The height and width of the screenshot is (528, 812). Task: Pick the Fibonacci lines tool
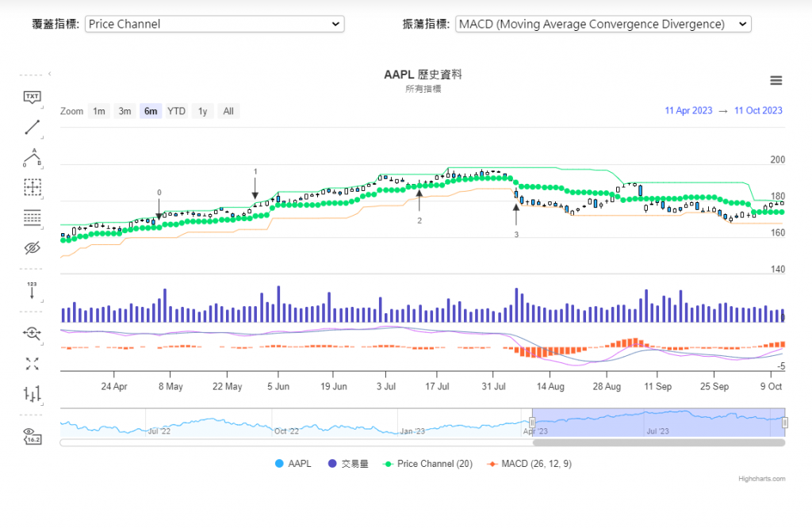(32, 217)
